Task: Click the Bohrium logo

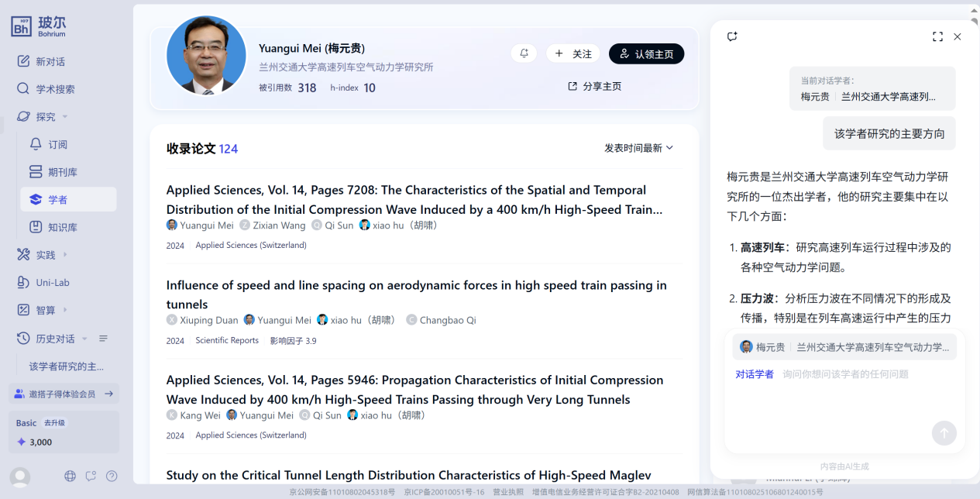Action: click(x=39, y=25)
